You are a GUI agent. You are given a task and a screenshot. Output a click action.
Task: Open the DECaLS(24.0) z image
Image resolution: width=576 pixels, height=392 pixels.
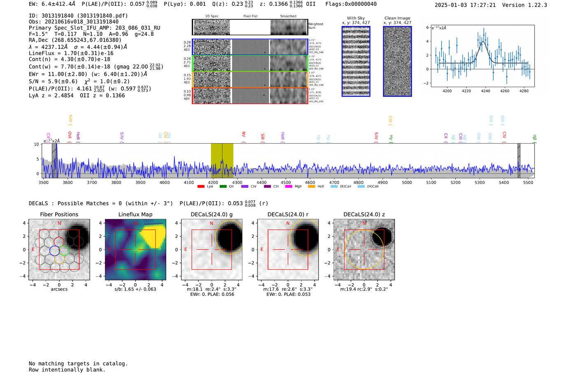point(364,250)
